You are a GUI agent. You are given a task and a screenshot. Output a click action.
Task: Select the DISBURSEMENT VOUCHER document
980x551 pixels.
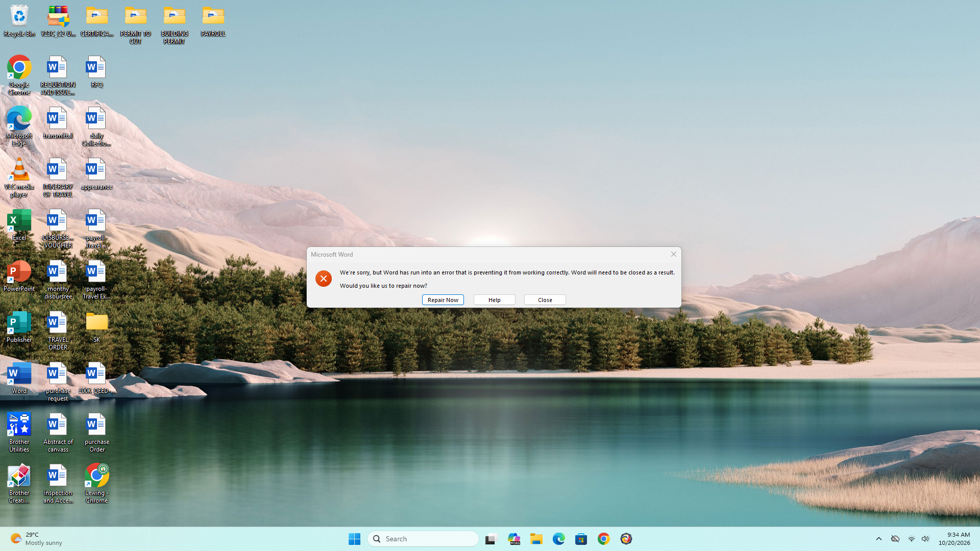[x=58, y=229]
